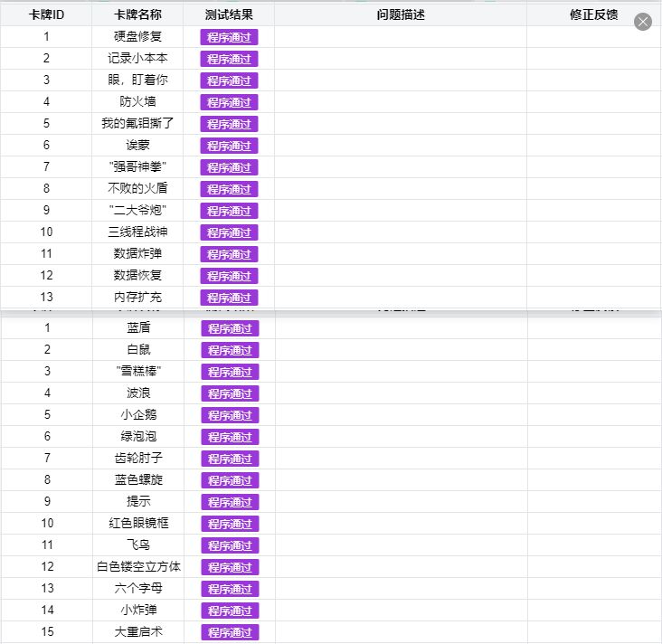Close the preview with the X icon
This screenshot has width=662, height=644.
(643, 22)
